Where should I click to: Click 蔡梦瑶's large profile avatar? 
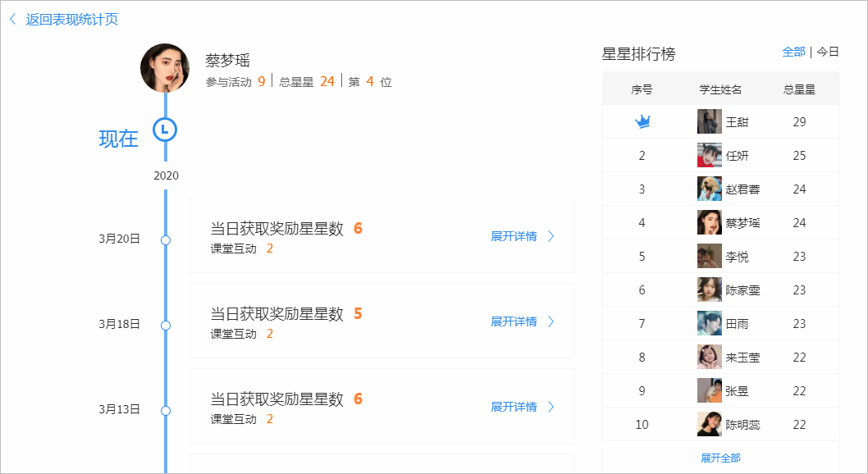165,68
